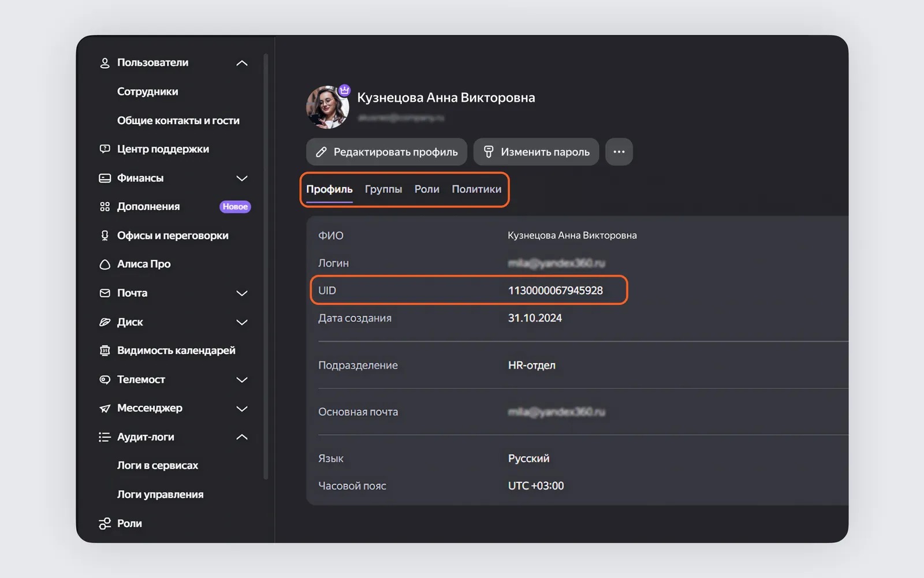Click the Мессенджер paper plane icon

tap(105, 408)
